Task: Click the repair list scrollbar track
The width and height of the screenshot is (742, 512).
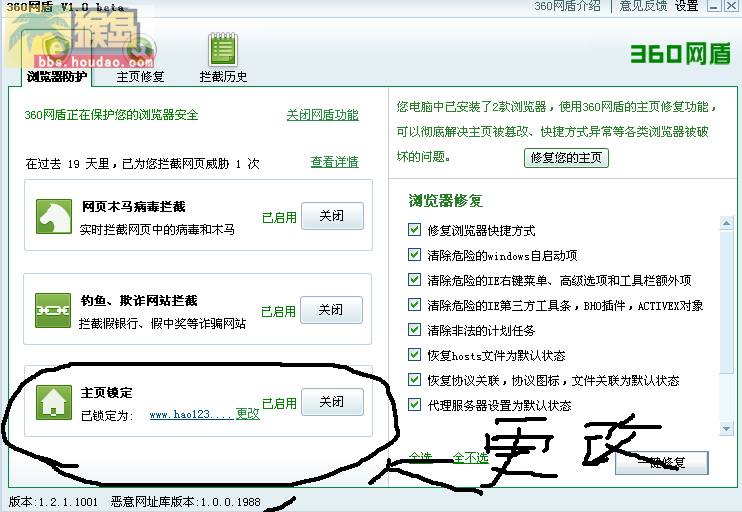Action: pyautogui.click(x=726, y=326)
